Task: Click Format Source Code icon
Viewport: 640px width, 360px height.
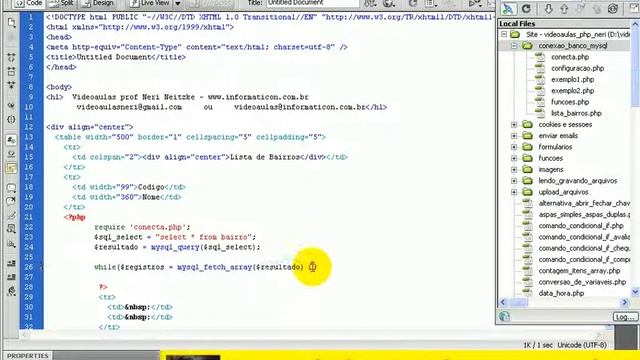Action: click(x=11, y=291)
